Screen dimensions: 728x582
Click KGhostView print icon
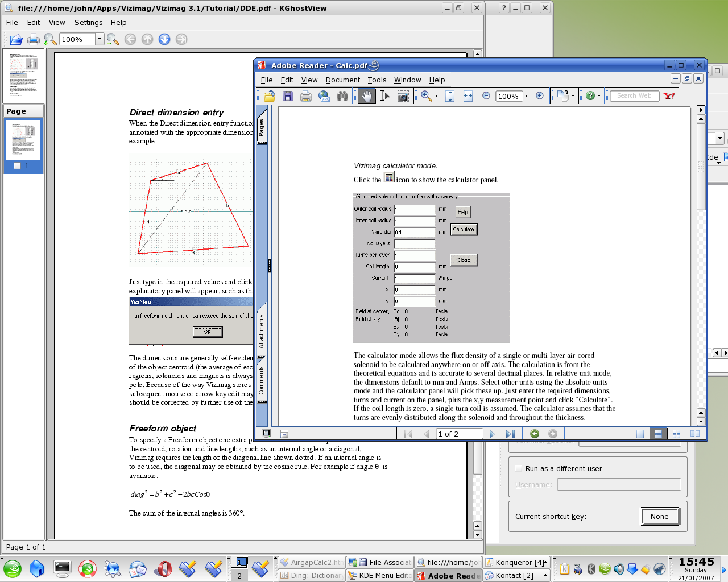click(34, 39)
